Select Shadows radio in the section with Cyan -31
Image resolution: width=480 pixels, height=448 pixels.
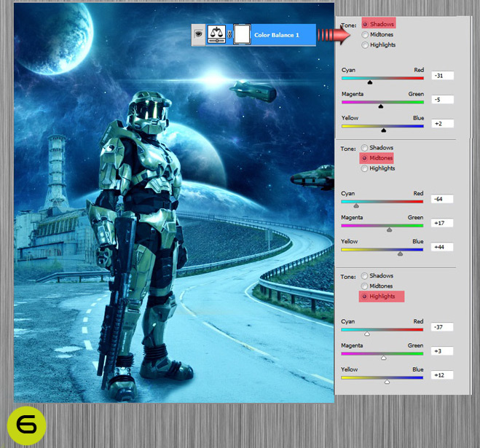365,24
